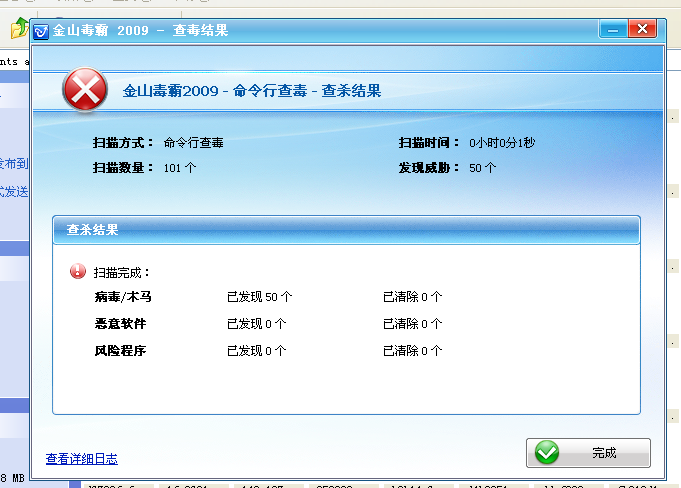Select the 恶意软件 row label
Screen dimensions: 681x488
coord(120,324)
